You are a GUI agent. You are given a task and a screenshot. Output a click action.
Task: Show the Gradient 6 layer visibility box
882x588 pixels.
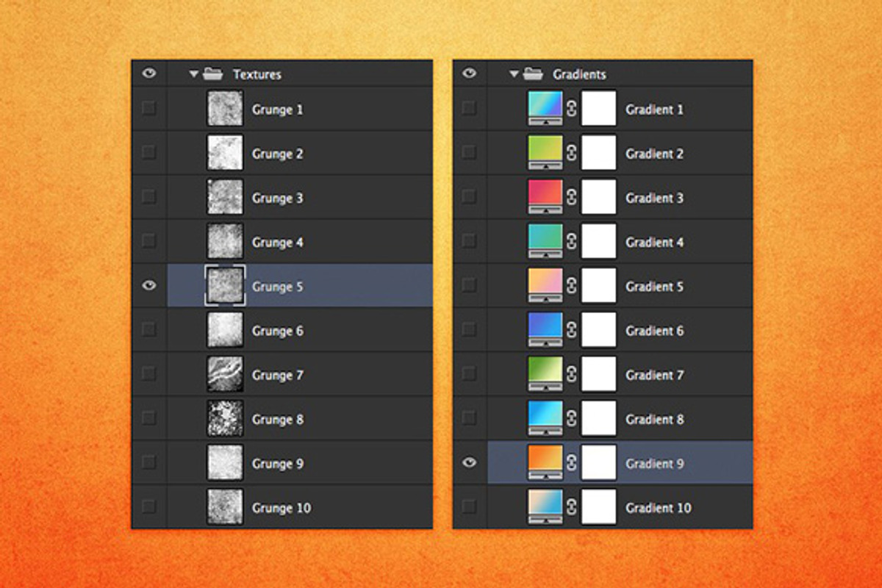coord(470,330)
